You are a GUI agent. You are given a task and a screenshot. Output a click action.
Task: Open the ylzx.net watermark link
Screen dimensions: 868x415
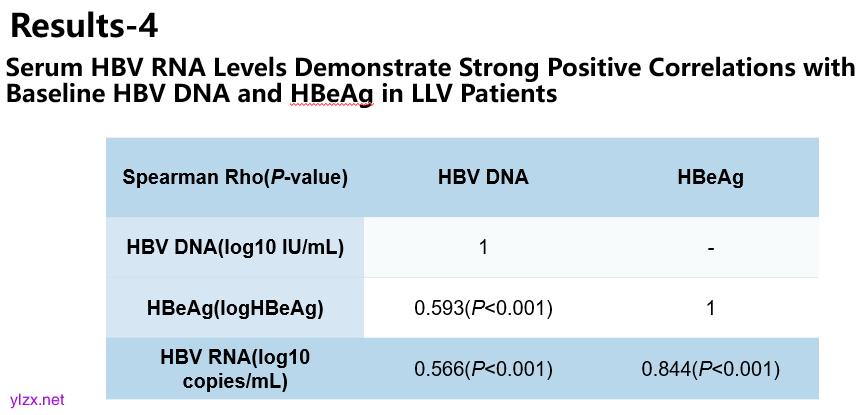(x=36, y=399)
